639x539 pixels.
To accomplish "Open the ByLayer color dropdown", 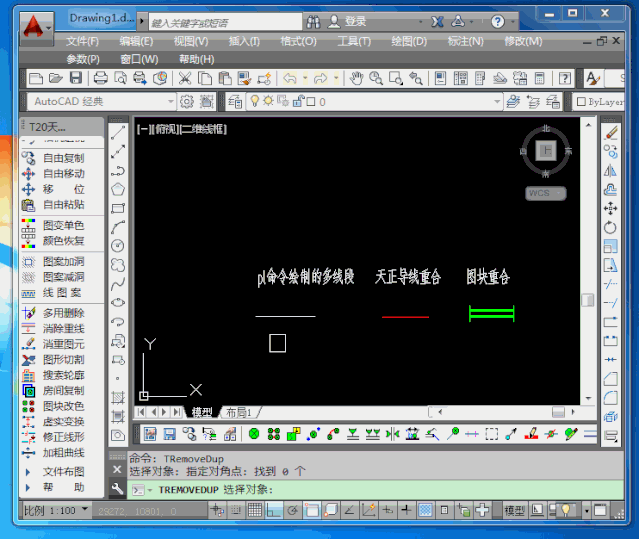I will pos(599,101).
